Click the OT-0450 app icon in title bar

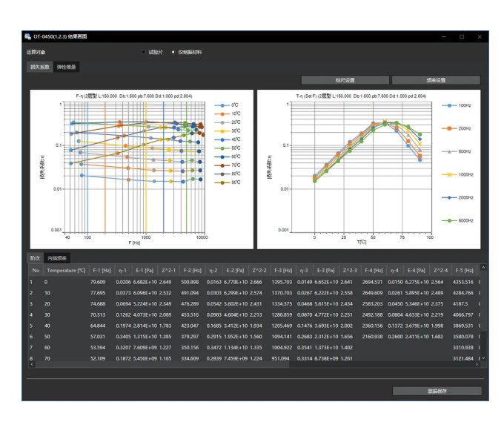(x=28, y=36)
